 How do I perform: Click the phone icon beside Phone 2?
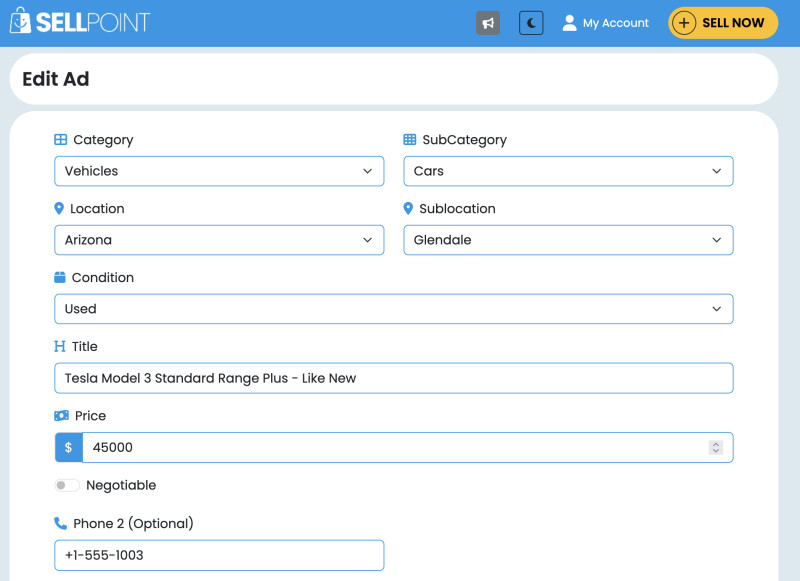click(60, 523)
